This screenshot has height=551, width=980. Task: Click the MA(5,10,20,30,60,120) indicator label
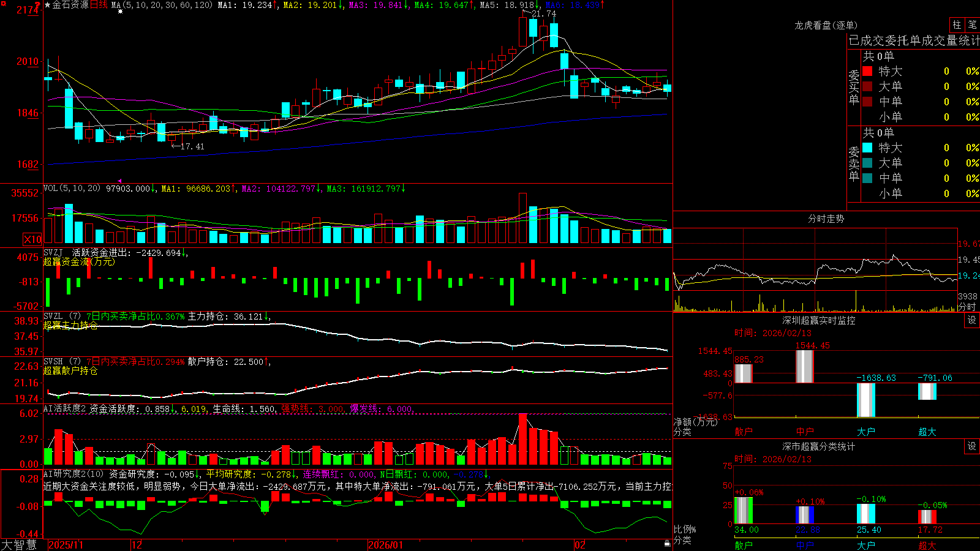coord(162,5)
